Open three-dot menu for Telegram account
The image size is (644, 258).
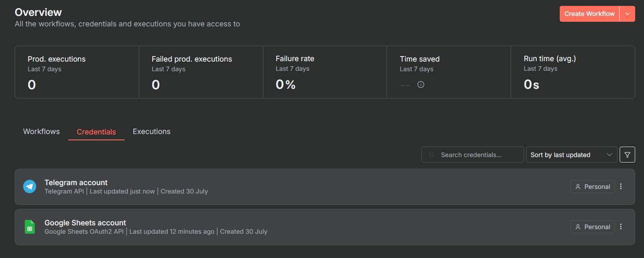click(x=621, y=186)
